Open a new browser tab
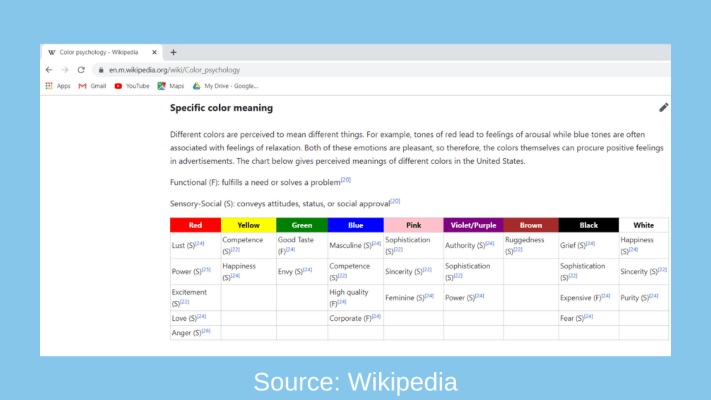 click(x=173, y=52)
